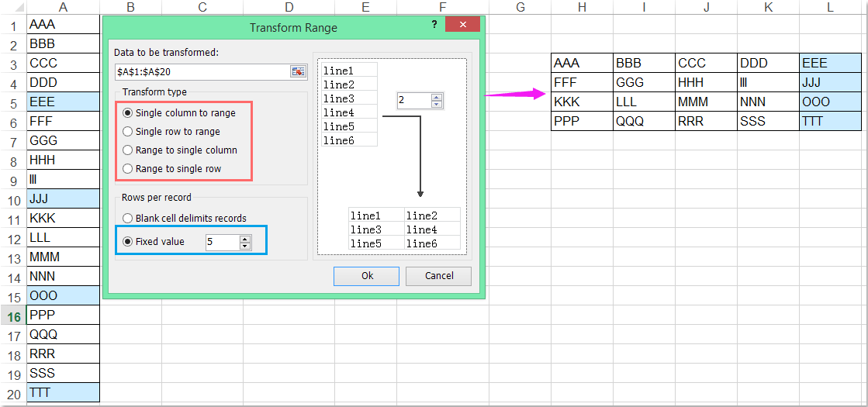Click the data range input field

[201, 71]
